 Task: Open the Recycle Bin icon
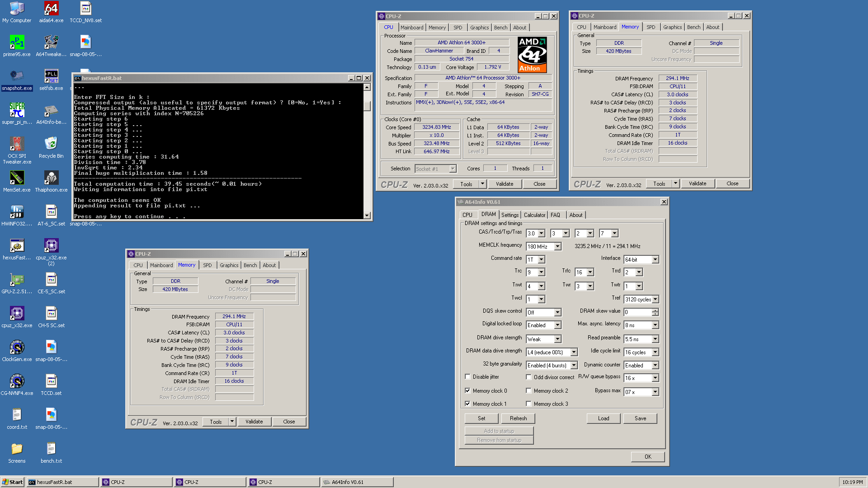(x=51, y=148)
